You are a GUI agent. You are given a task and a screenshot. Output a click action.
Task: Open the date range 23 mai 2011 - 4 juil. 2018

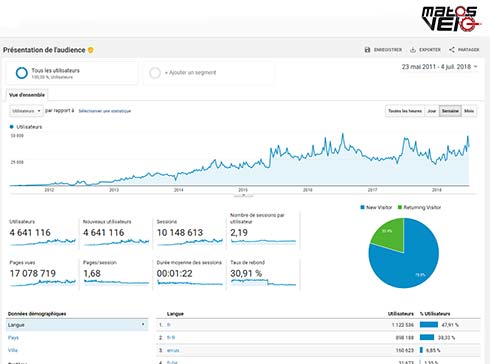pos(439,67)
